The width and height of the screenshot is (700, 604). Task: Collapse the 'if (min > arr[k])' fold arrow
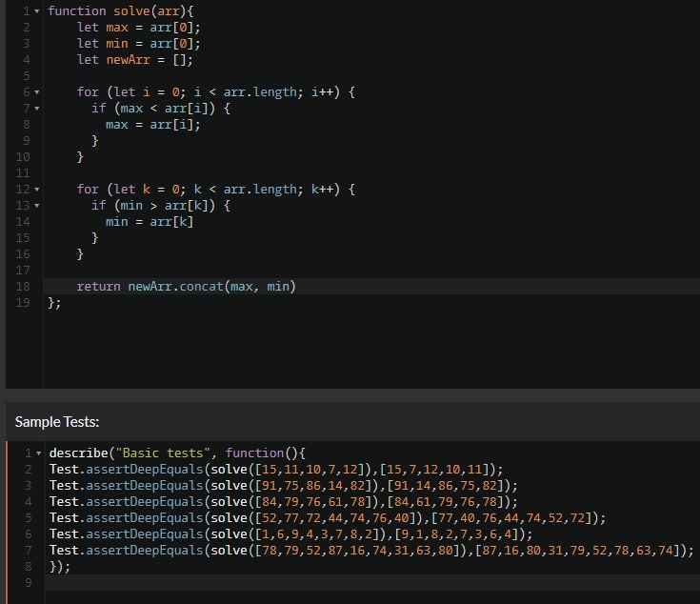(x=37, y=206)
